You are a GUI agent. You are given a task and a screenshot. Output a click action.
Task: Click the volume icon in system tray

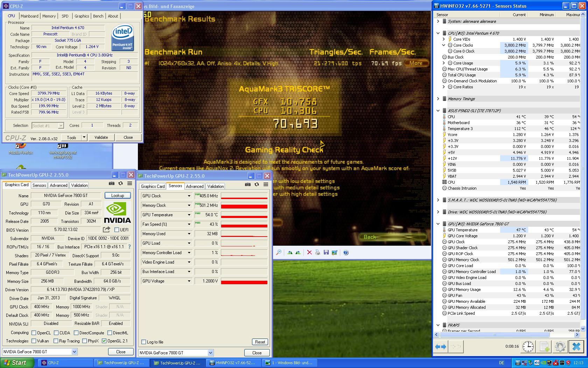(537, 363)
